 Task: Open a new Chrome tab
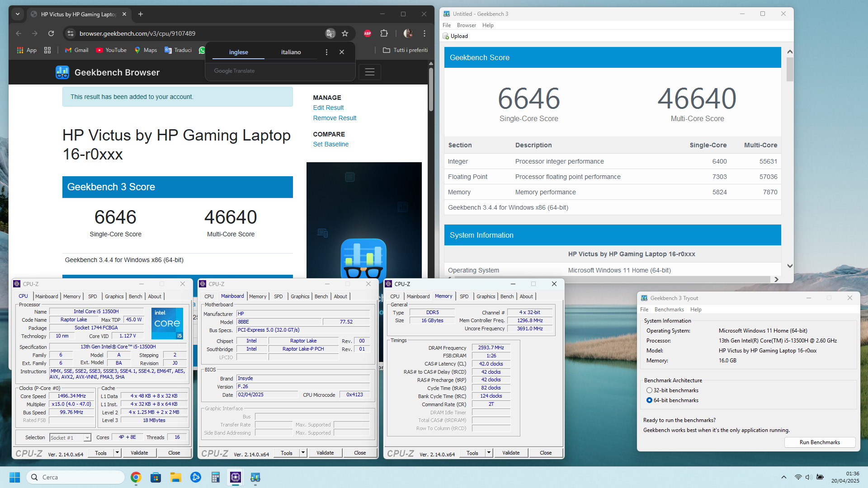(141, 14)
